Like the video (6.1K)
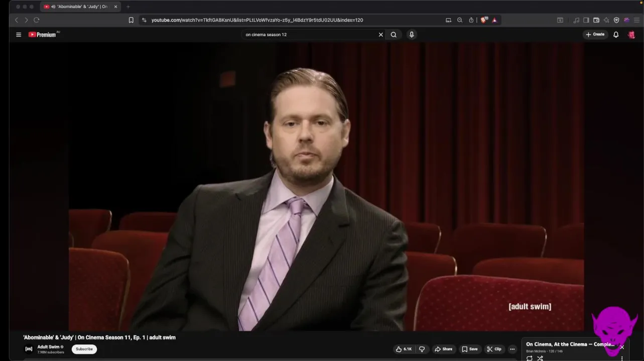The image size is (644, 361). click(404, 349)
